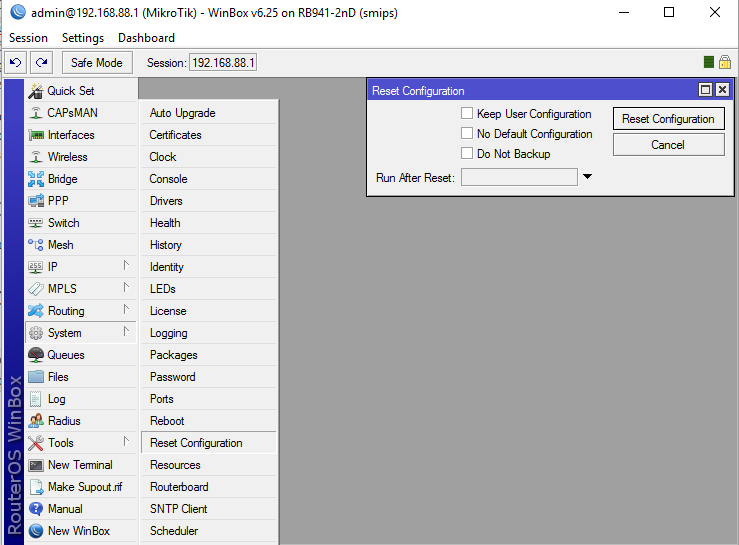Click the Quick Set wand icon

coord(36,91)
